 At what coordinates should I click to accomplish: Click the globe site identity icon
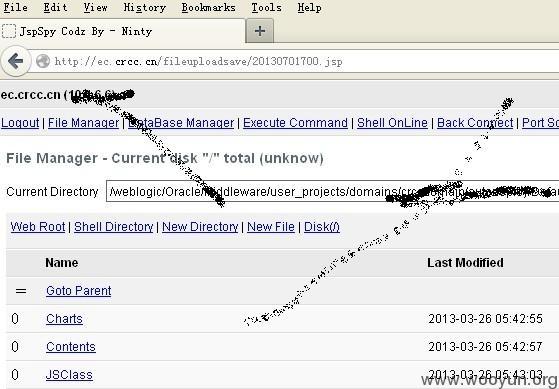click(43, 61)
